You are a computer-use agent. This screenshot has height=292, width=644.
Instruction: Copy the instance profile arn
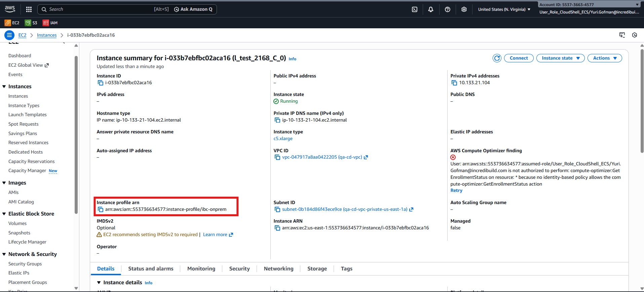point(100,209)
